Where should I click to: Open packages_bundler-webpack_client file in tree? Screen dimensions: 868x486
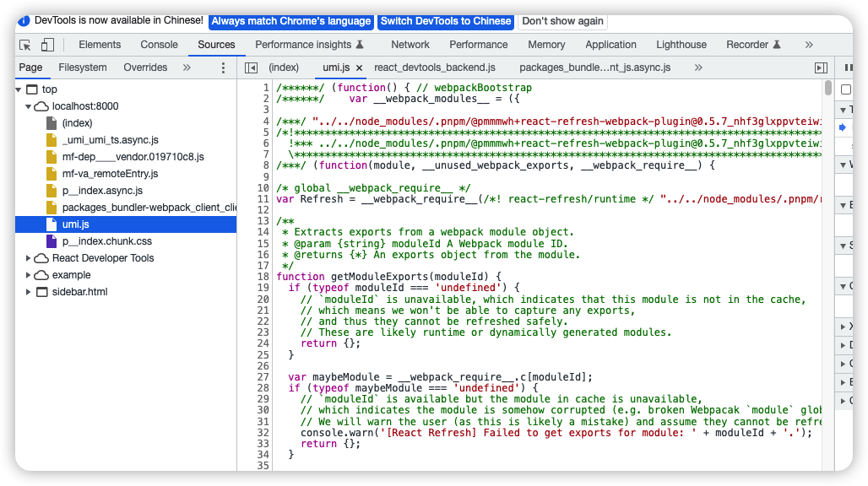coord(149,208)
